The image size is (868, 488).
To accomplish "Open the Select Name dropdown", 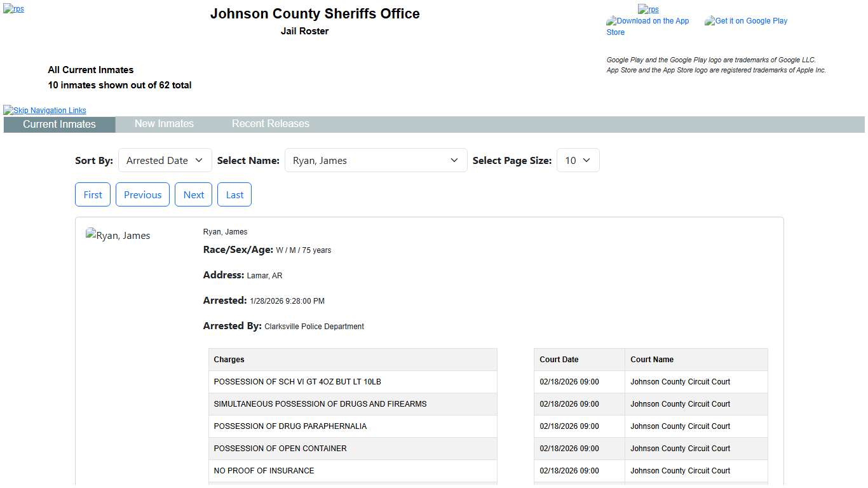I will point(376,161).
